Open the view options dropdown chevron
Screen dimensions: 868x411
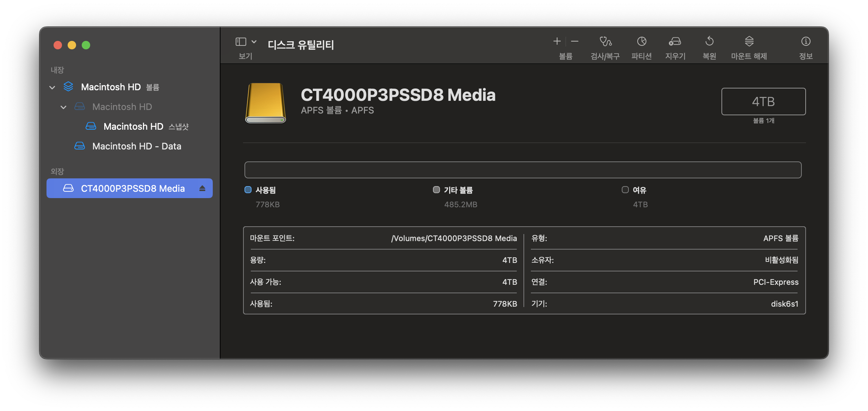coord(254,42)
